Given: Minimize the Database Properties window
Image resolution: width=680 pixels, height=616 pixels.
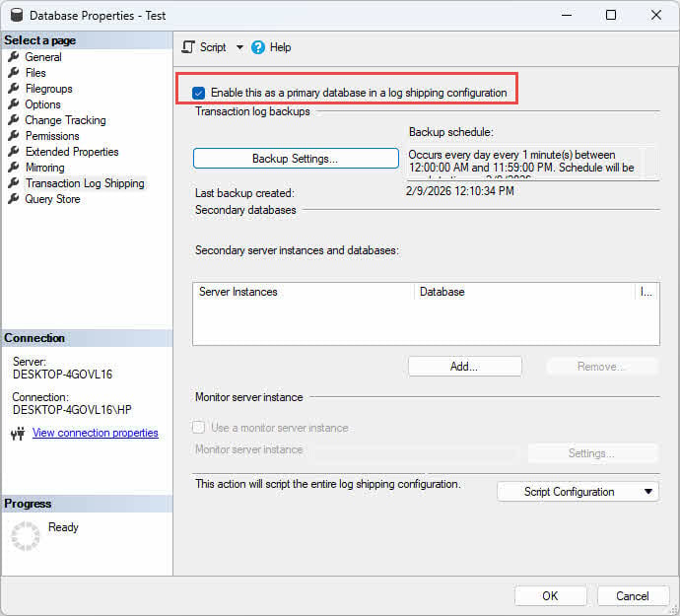Looking at the screenshot, I should 567,15.
